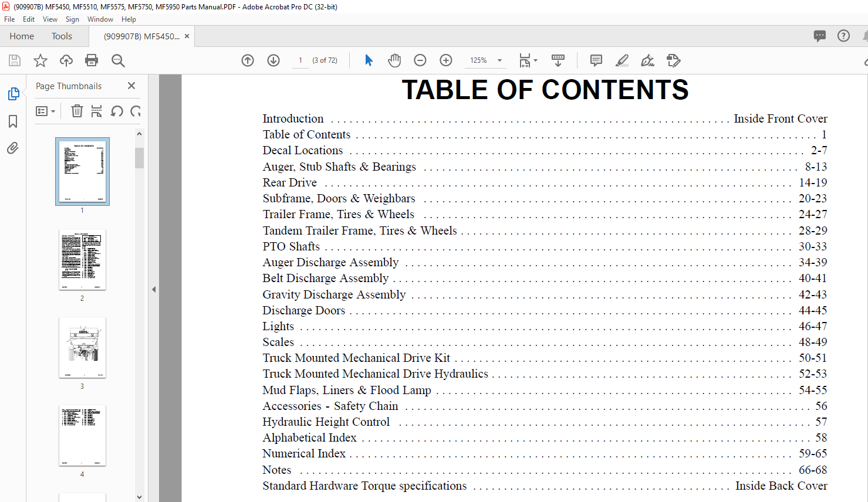Go to previous page arrow
868x502 pixels.
(x=248, y=60)
